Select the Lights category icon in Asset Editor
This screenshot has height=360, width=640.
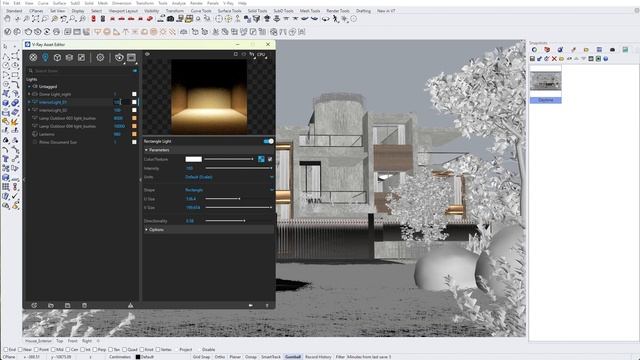pos(45,58)
